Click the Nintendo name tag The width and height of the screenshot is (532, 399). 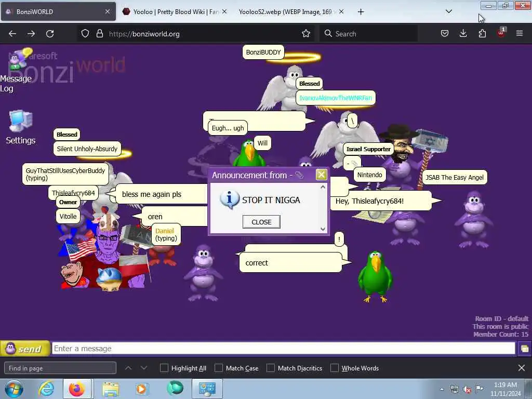click(369, 175)
